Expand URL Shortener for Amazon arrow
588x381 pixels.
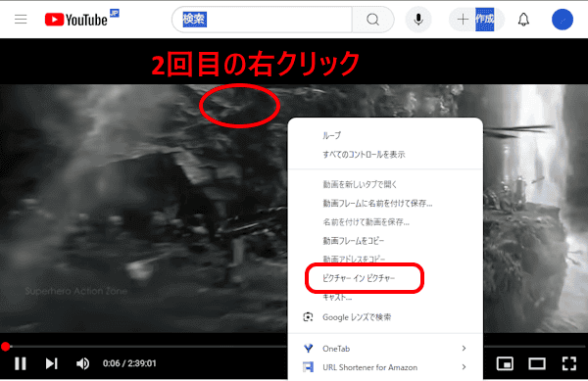(x=464, y=366)
